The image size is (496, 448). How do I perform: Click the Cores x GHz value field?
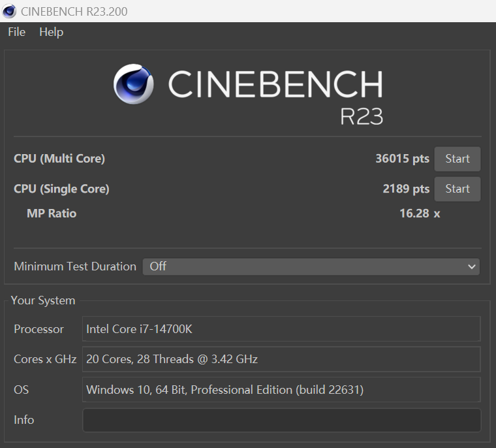[x=281, y=359]
